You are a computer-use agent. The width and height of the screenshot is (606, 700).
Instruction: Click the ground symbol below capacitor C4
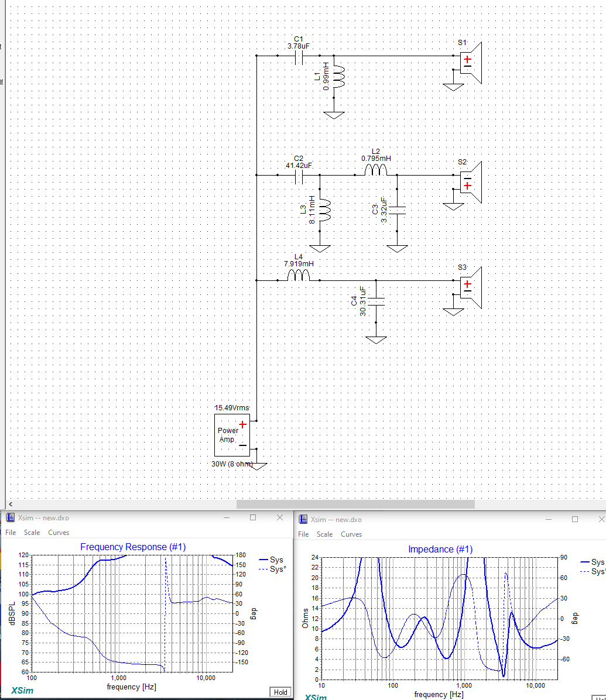[376, 339]
